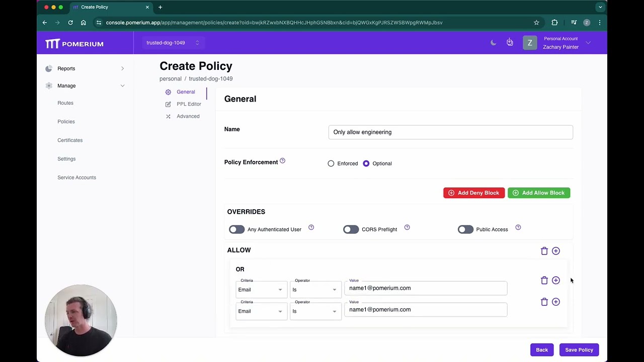The image size is (644, 362).
Task: Open Policies in sidebar
Action: coord(66,122)
